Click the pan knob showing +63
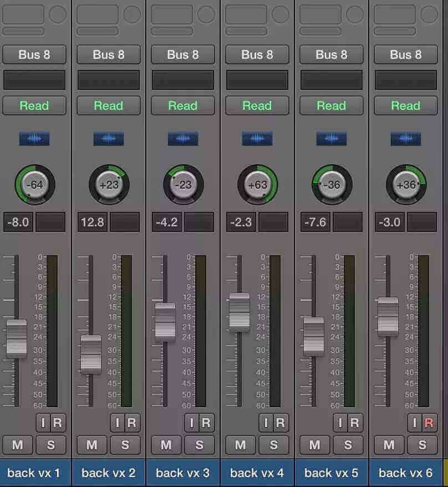The width and height of the screenshot is (448, 487). coord(258,185)
